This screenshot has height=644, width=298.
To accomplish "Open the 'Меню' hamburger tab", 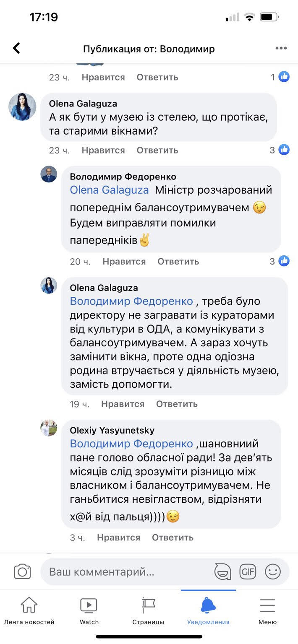I will (267, 611).
